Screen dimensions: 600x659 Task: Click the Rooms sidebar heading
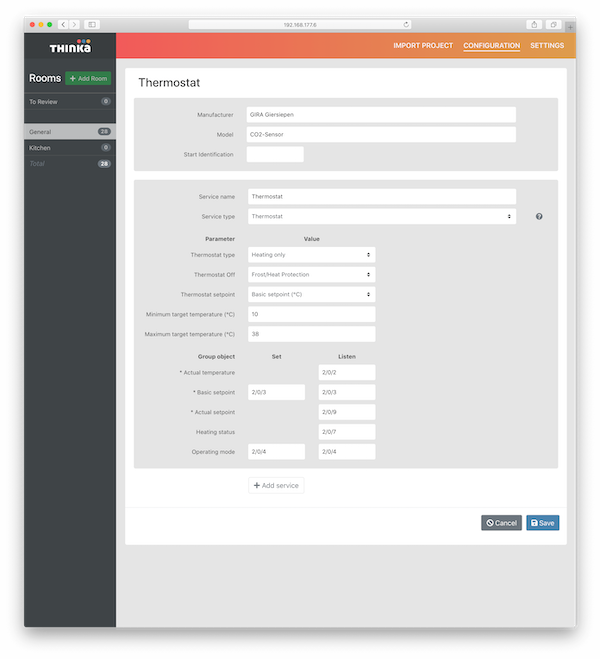pos(45,78)
